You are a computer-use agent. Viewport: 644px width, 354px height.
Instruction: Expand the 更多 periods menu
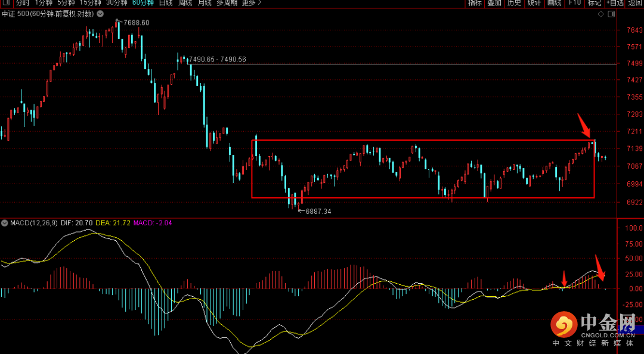251,3
